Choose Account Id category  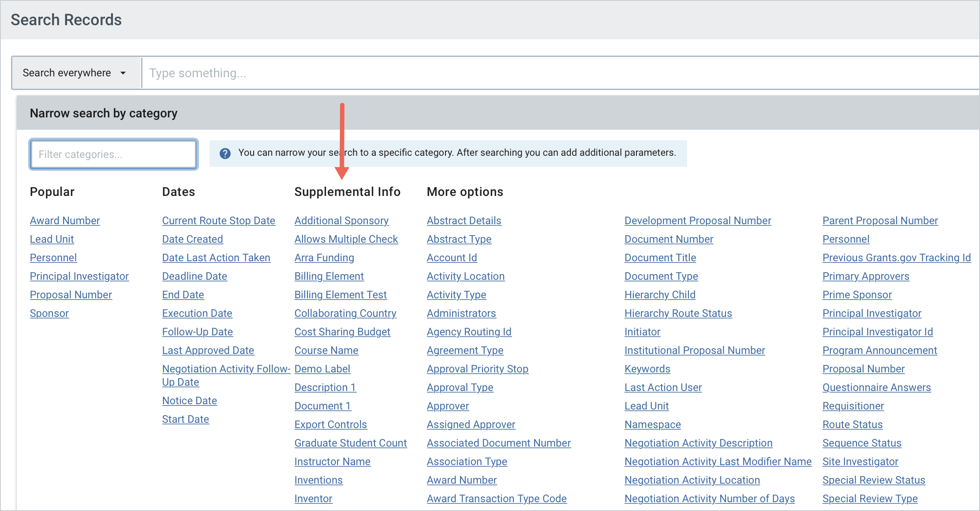pyautogui.click(x=452, y=258)
